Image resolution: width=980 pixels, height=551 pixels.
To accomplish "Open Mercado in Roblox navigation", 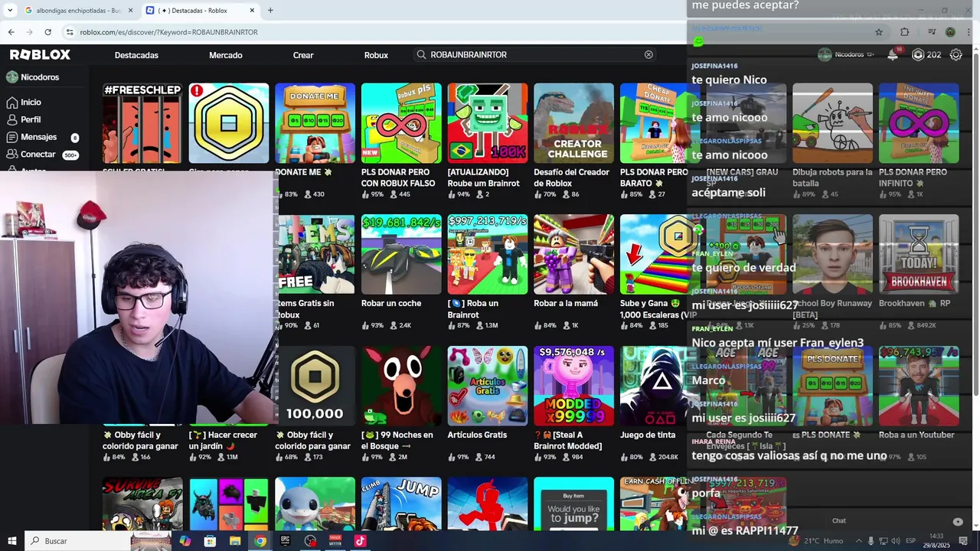I will [x=226, y=55].
